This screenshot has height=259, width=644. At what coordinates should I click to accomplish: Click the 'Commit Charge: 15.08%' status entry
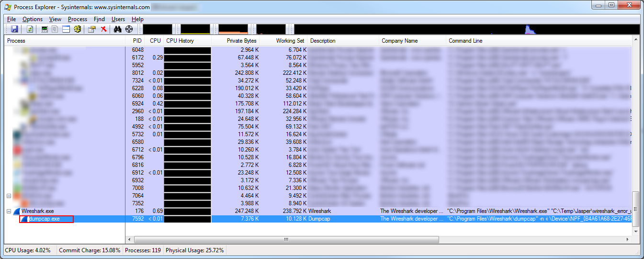click(90, 250)
